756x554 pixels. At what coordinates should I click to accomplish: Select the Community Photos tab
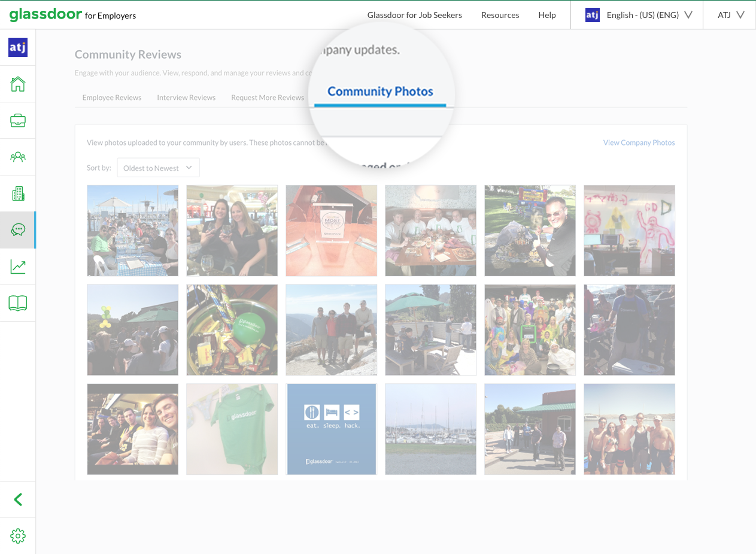(x=380, y=91)
